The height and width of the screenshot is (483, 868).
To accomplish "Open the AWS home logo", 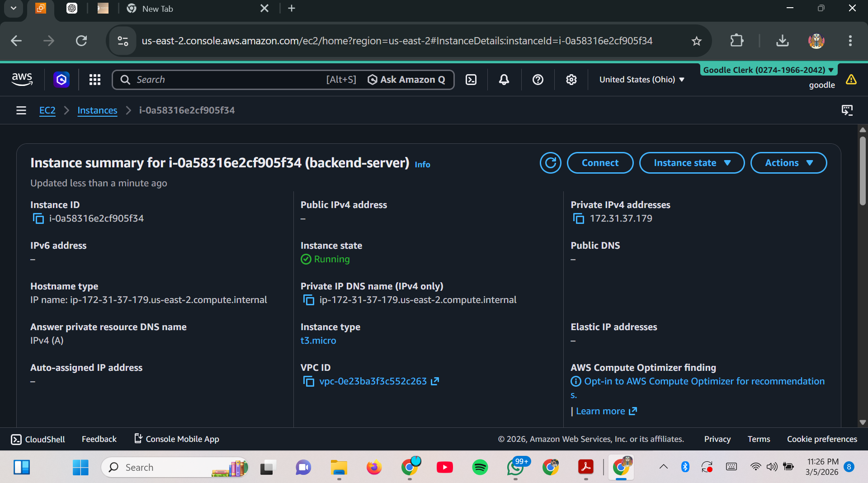I will point(22,80).
